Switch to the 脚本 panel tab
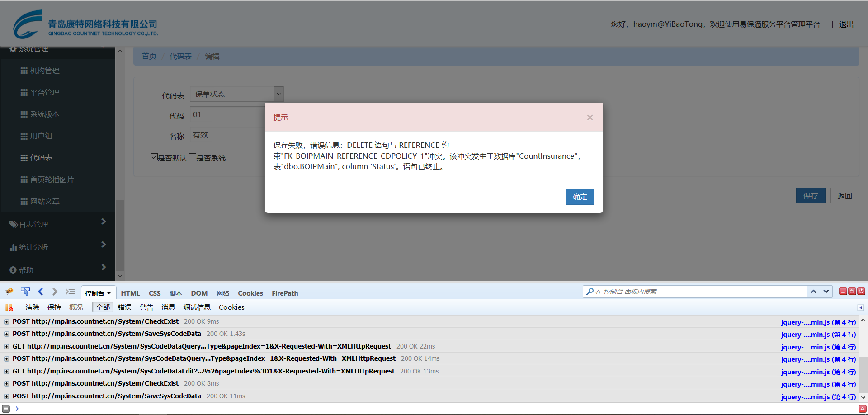Image resolution: width=868 pixels, height=415 pixels. click(176, 293)
